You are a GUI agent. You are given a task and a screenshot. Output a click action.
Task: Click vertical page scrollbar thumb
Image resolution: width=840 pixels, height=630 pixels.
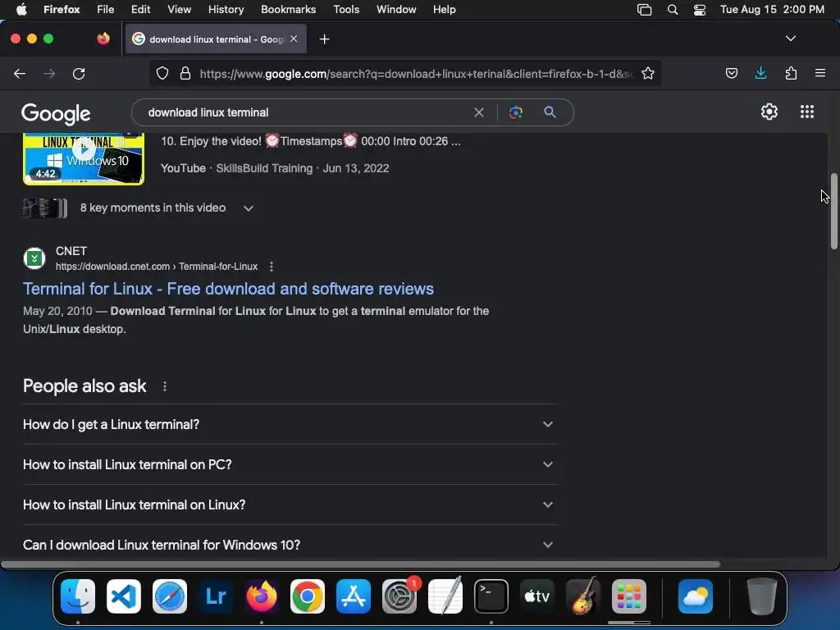pos(833,211)
